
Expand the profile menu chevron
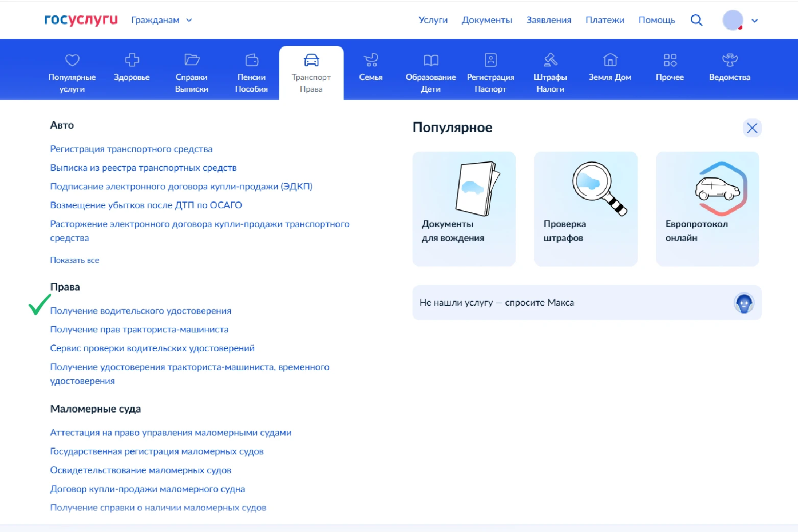[x=755, y=20]
